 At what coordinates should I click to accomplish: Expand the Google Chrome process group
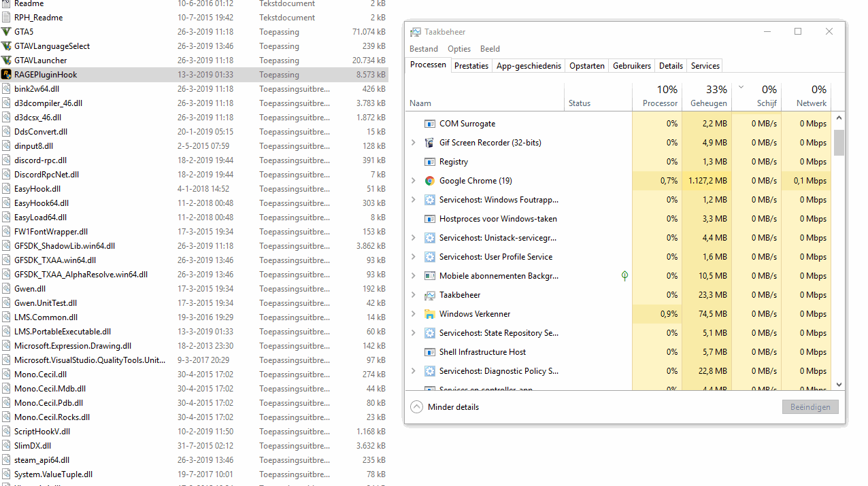413,181
